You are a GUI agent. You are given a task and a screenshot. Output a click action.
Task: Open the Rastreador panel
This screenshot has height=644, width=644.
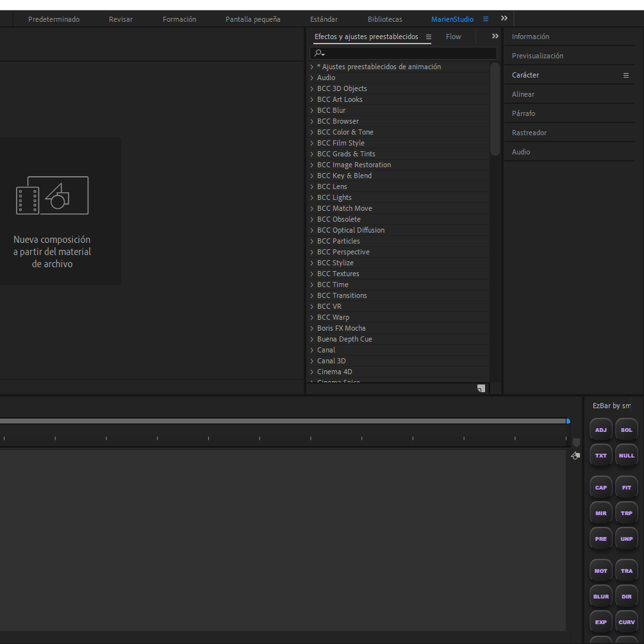(529, 133)
